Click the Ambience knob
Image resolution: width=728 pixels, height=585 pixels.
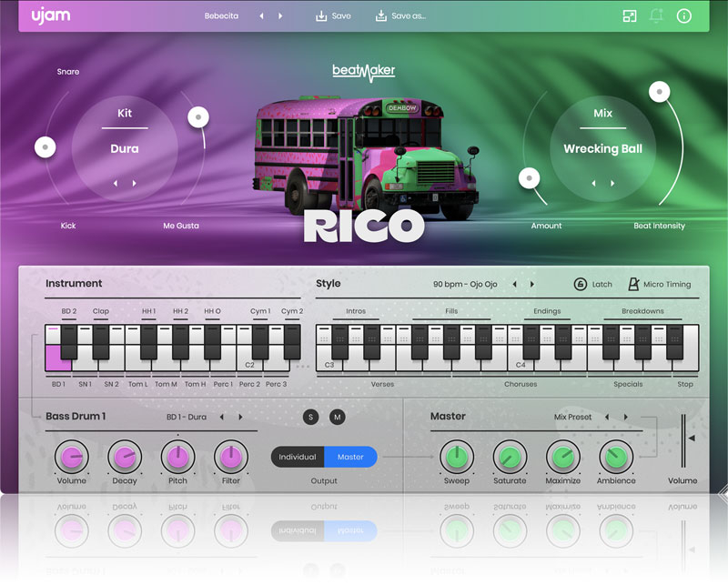pyautogui.click(x=616, y=457)
